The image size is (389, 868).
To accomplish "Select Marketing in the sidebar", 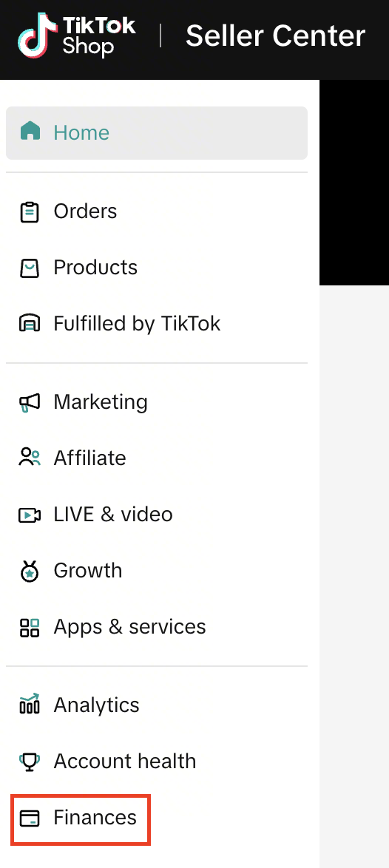I will point(157,402).
